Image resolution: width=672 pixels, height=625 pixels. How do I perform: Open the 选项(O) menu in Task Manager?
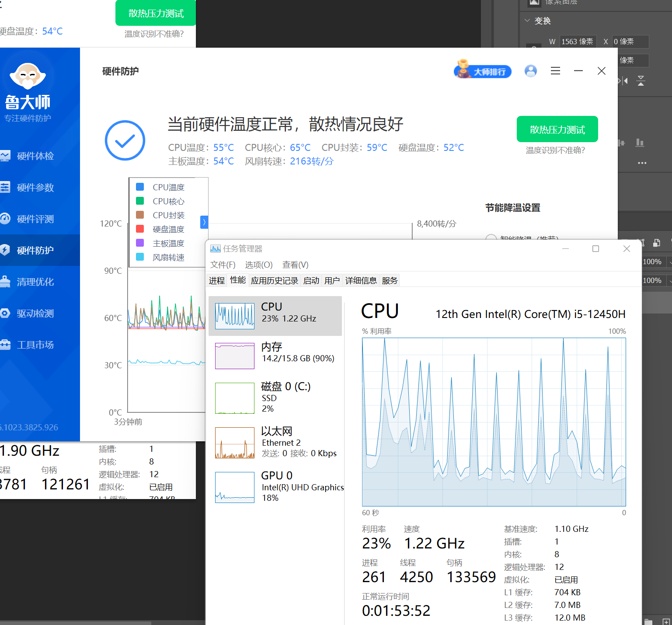pyautogui.click(x=258, y=265)
